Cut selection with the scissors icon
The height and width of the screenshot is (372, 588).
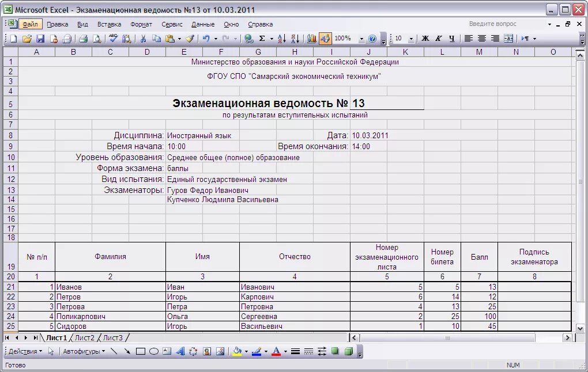click(143, 38)
